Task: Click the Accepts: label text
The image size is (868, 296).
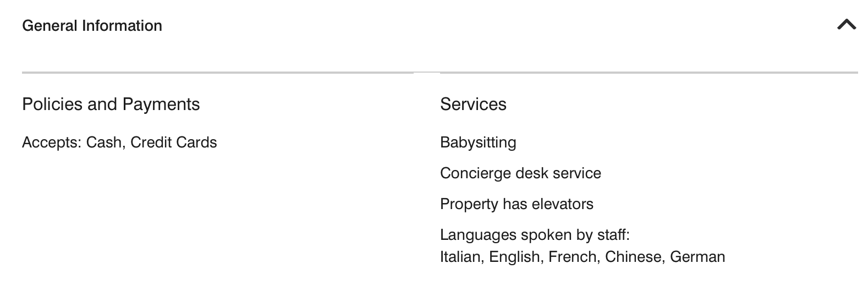Action: tap(52, 142)
